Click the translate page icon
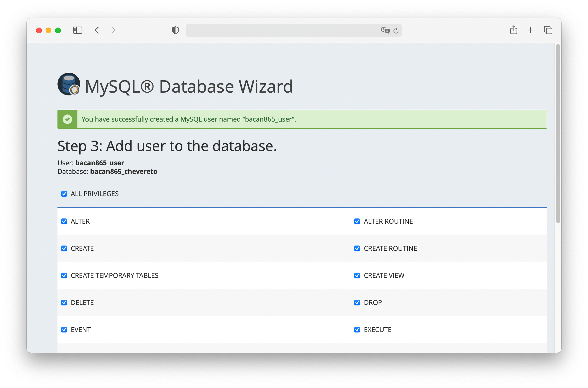This screenshot has width=588, height=388. coord(385,30)
